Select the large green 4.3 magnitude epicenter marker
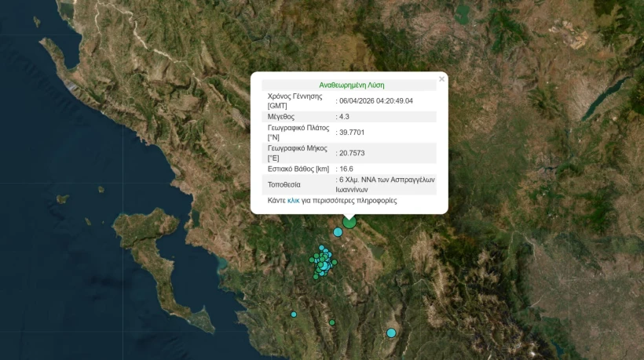Viewport: 644px width, 360px height. pos(349,222)
